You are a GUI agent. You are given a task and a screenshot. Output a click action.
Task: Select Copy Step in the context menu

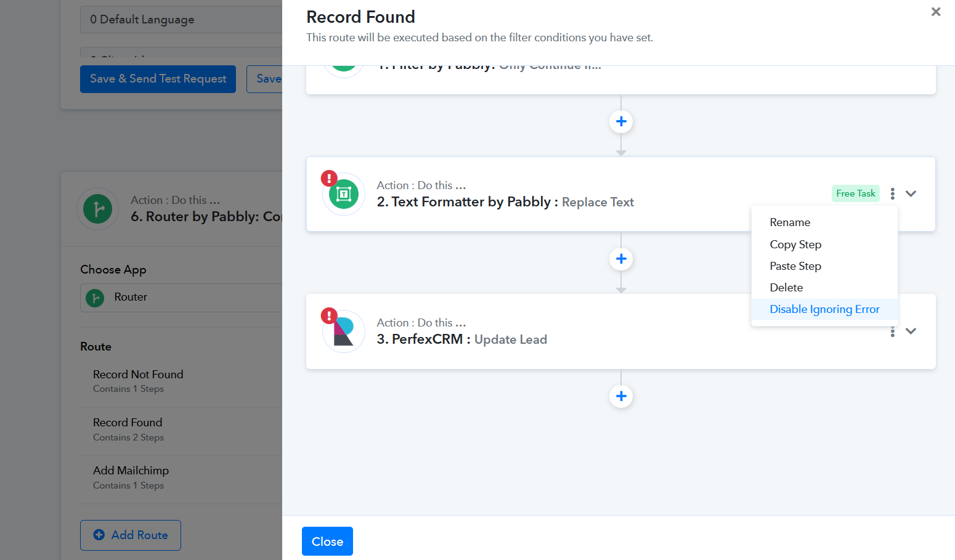point(824,245)
